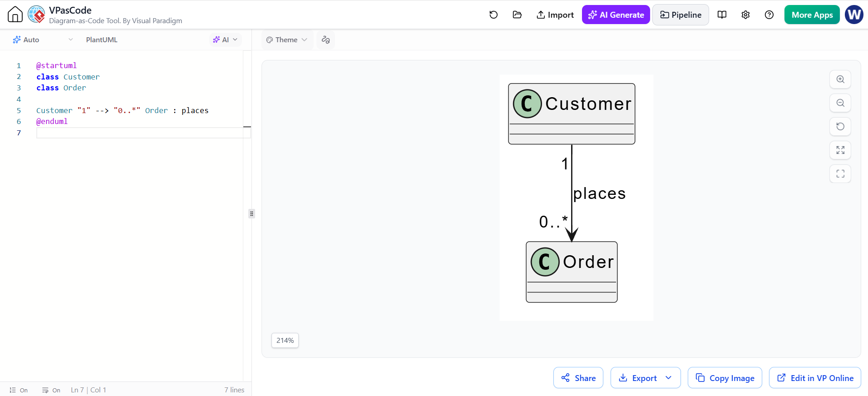The height and width of the screenshot is (396, 868).
Task: Open the Pipeline button
Action: click(x=681, y=15)
